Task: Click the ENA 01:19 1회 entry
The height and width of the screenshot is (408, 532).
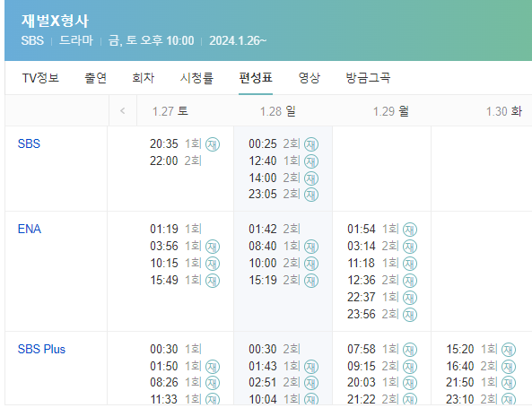Action: coord(176,229)
